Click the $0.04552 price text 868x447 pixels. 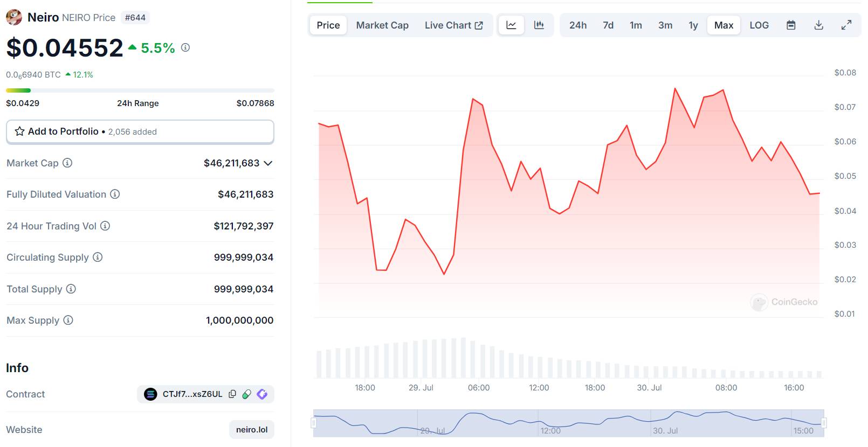[x=65, y=48]
